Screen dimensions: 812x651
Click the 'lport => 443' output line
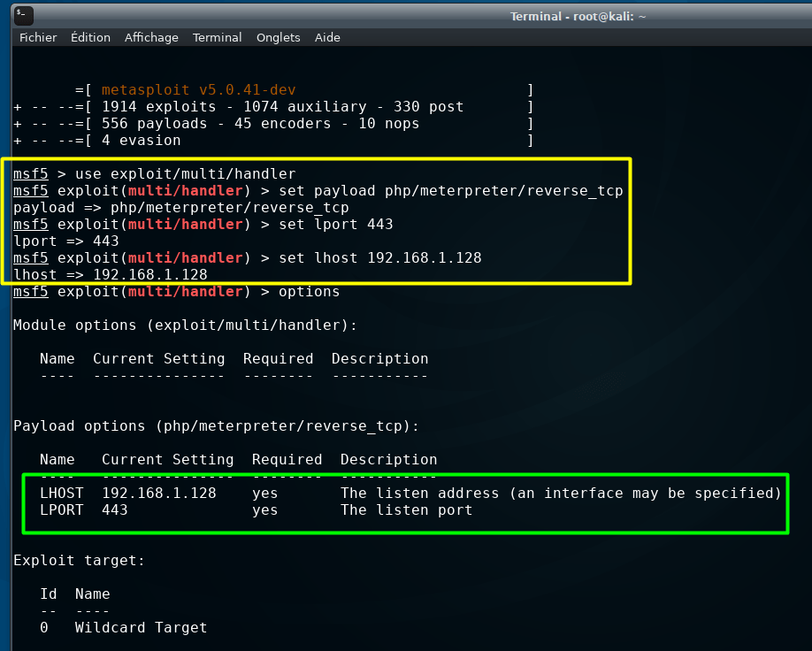click(65, 241)
